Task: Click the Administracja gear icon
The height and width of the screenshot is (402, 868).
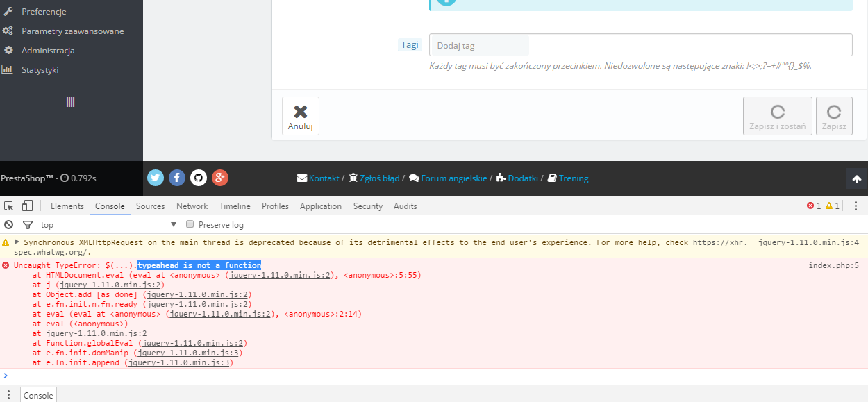Action: coord(8,51)
